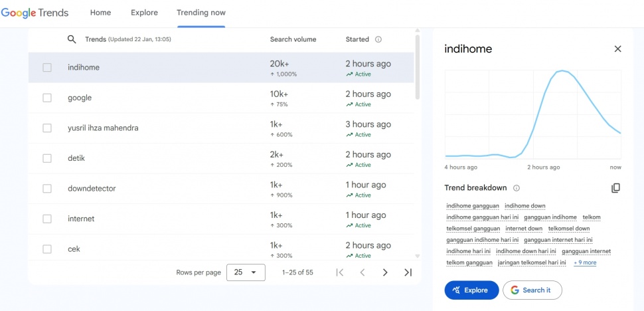The height and width of the screenshot is (311, 644).
Task: Check the indihome row checkbox
Action: pos(47,68)
